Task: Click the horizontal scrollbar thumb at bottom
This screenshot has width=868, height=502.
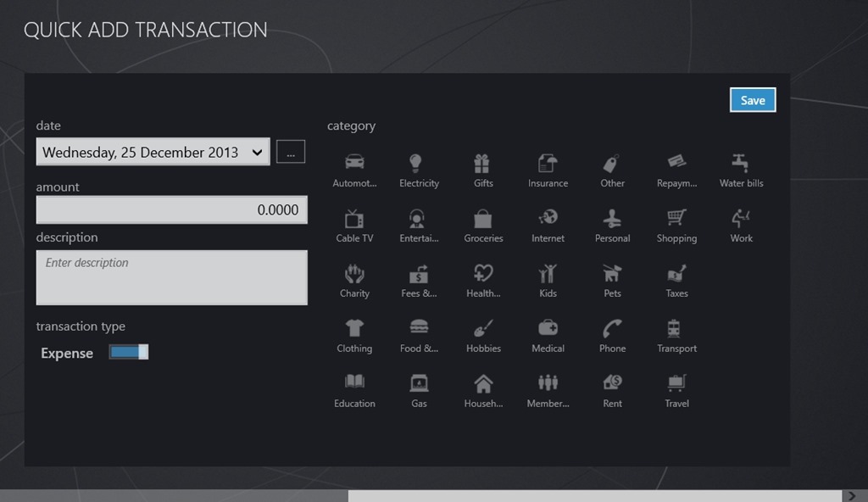Action: pyautogui.click(x=595, y=496)
